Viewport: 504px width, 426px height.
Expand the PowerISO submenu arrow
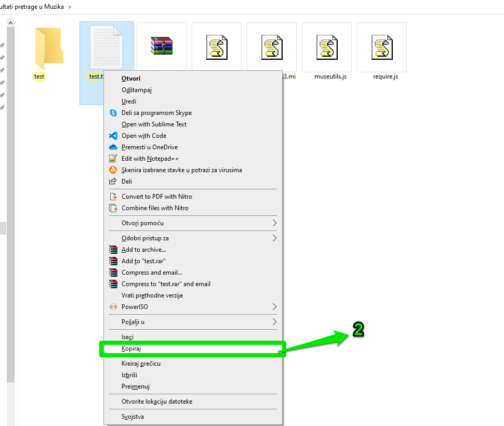pyautogui.click(x=274, y=307)
